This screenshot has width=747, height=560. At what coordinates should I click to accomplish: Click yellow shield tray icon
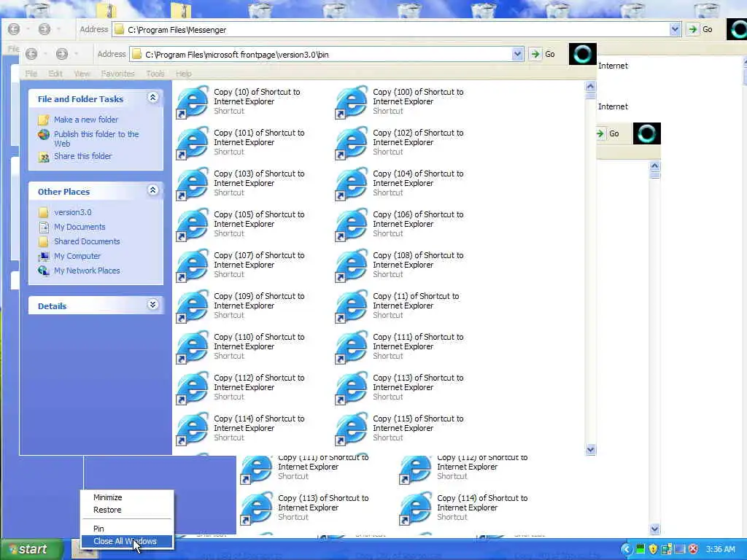(x=653, y=549)
